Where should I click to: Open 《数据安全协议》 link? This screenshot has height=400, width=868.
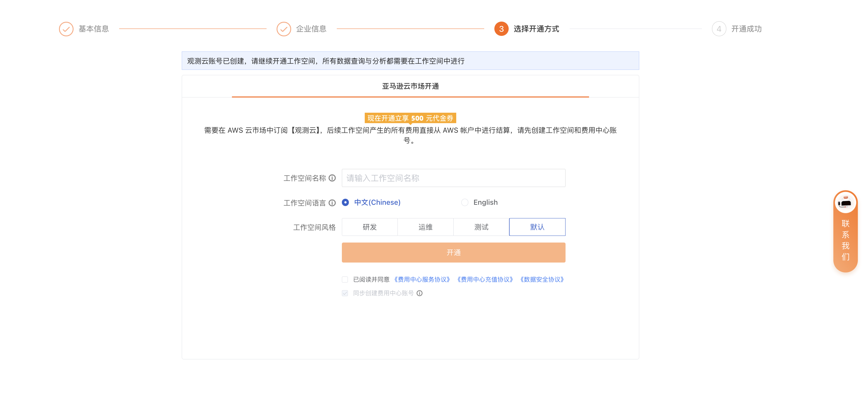(542, 279)
